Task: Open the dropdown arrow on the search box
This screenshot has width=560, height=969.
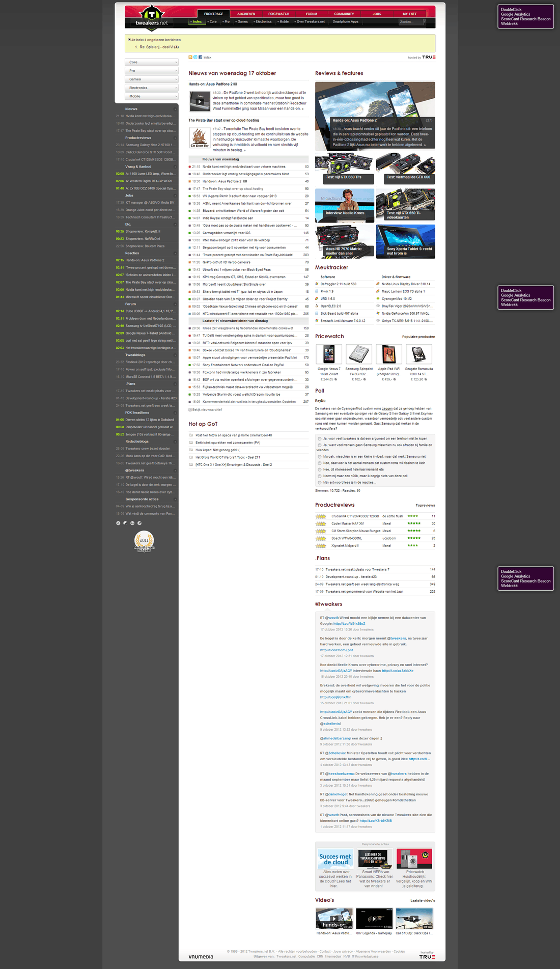Action: pos(424,22)
